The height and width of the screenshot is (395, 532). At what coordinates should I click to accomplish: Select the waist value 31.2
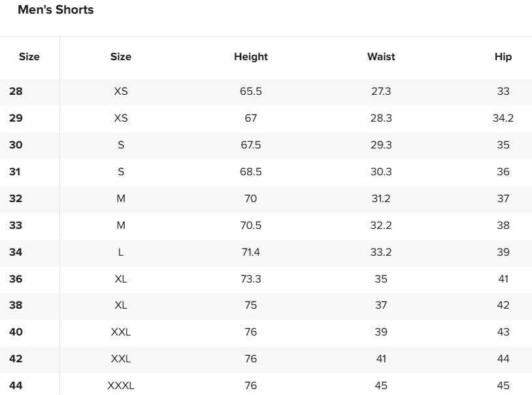click(381, 199)
